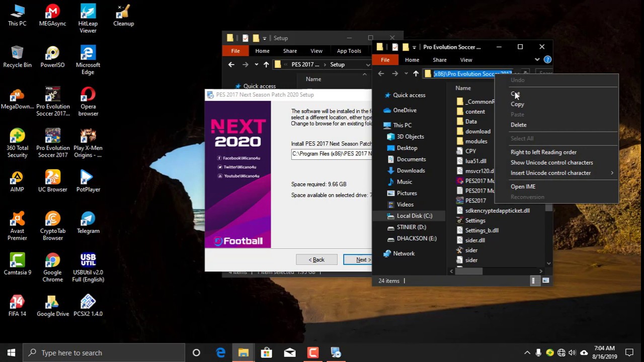Screen dimensions: 644x362
Task: Open the MEGAsync desktop shortcut
Action: pos(52,15)
